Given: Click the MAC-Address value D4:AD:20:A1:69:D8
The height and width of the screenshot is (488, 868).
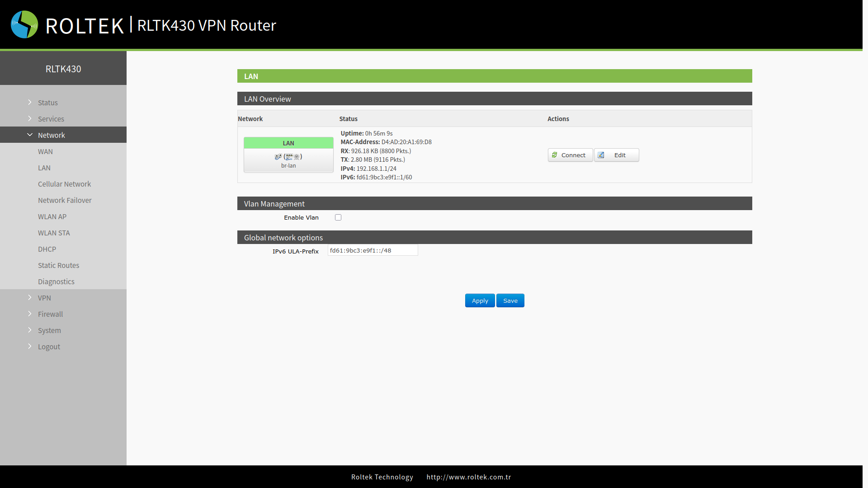Looking at the screenshot, I should click(406, 142).
